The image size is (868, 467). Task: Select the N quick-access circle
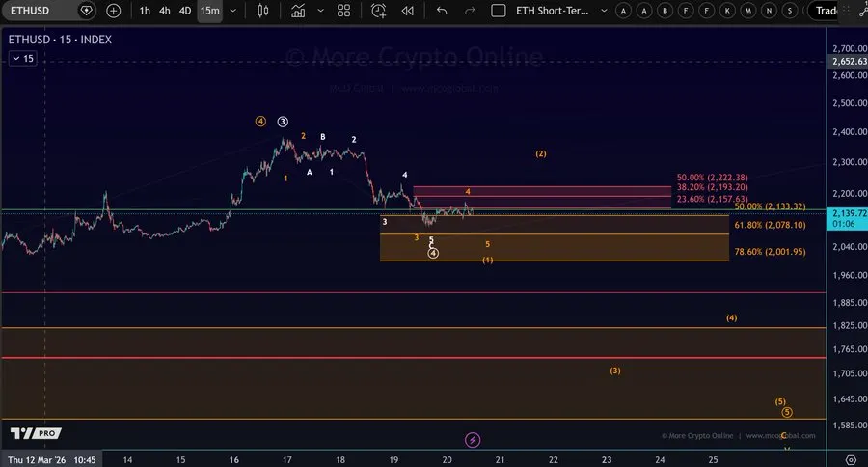point(769,11)
